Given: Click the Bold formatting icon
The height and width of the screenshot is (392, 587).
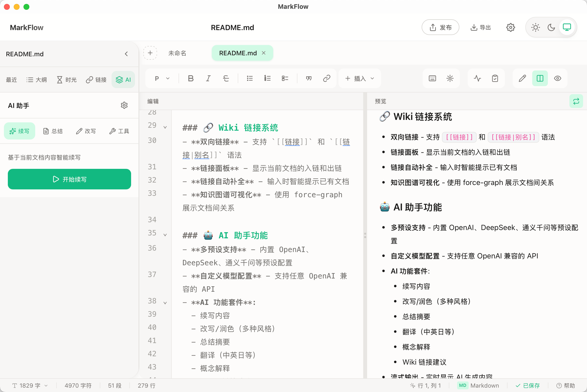Looking at the screenshot, I should coord(191,79).
